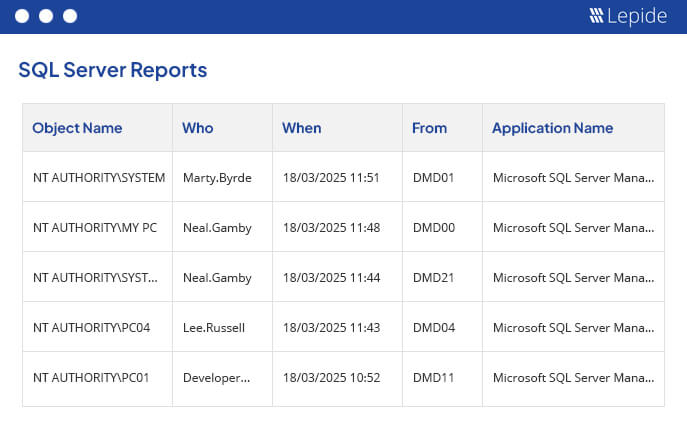Viewport: 687px width, 424px height.
Task: Click the SQL Server Reports heading
Action: pyautogui.click(x=113, y=70)
